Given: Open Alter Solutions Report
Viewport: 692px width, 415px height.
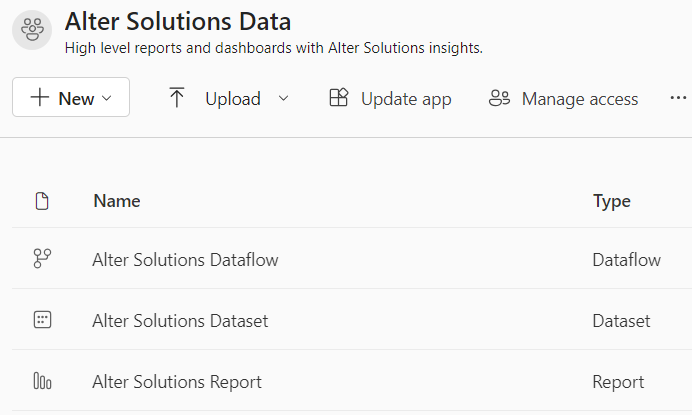Looking at the screenshot, I should coord(177,382).
